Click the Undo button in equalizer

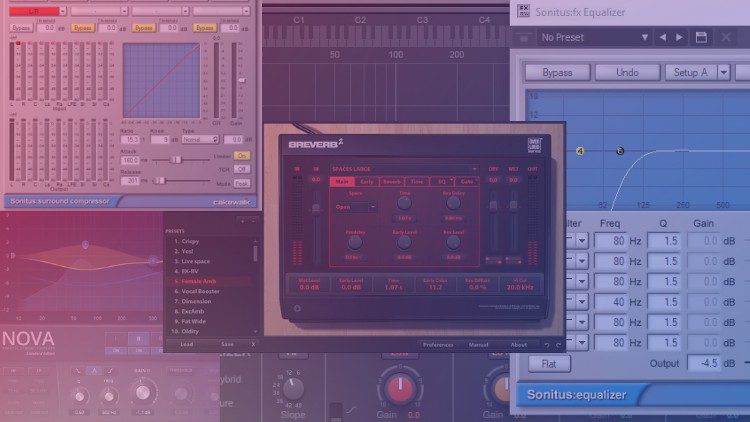coord(627,72)
